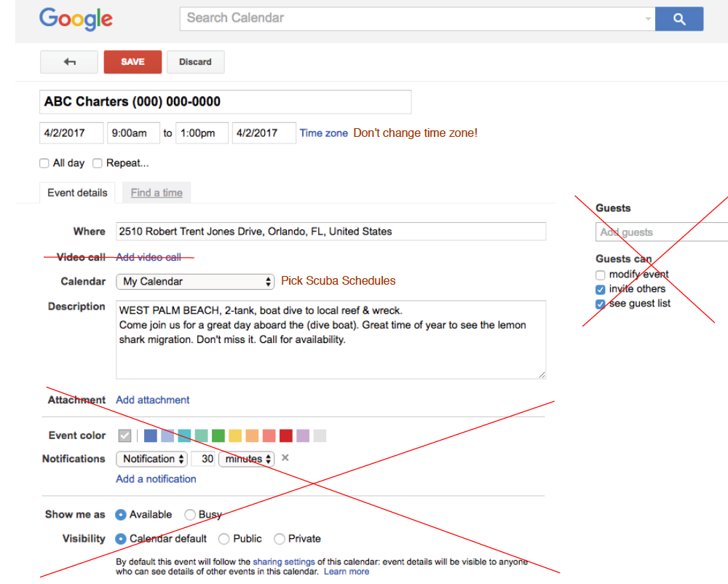
Task: Open the 9:00am start time field
Action: tap(134, 133)
